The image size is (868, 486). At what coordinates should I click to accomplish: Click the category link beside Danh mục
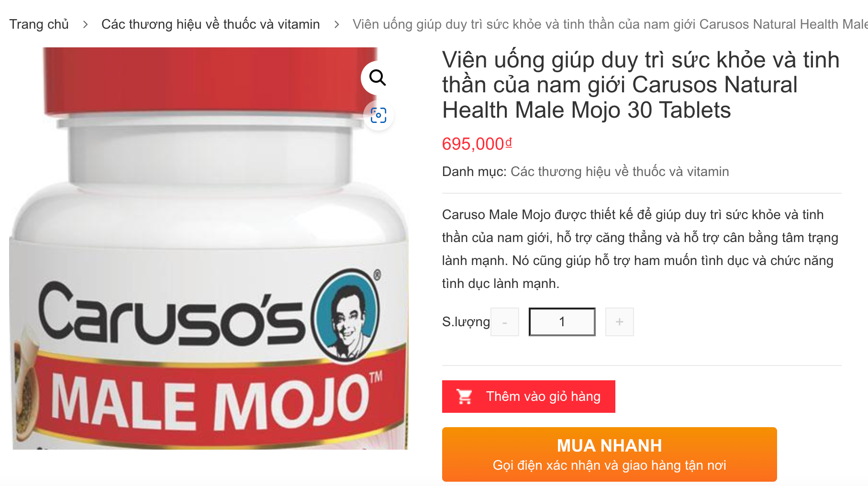[620, 171]
